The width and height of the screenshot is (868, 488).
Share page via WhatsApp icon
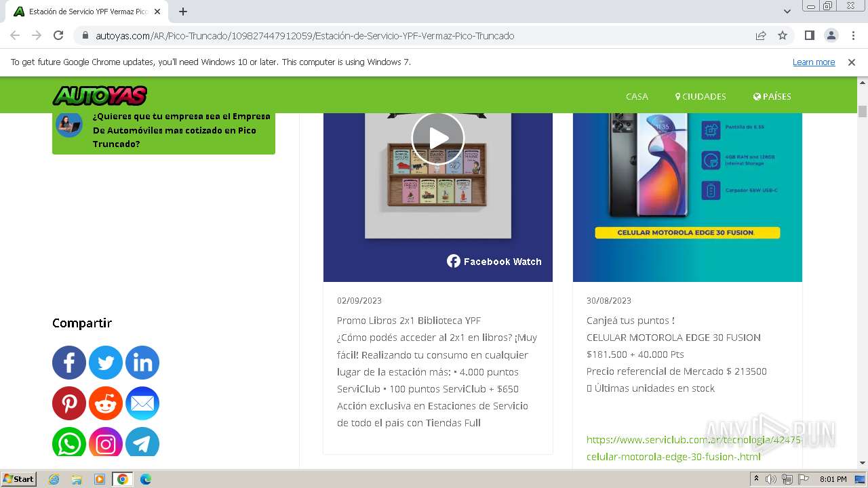pos(69,442)
